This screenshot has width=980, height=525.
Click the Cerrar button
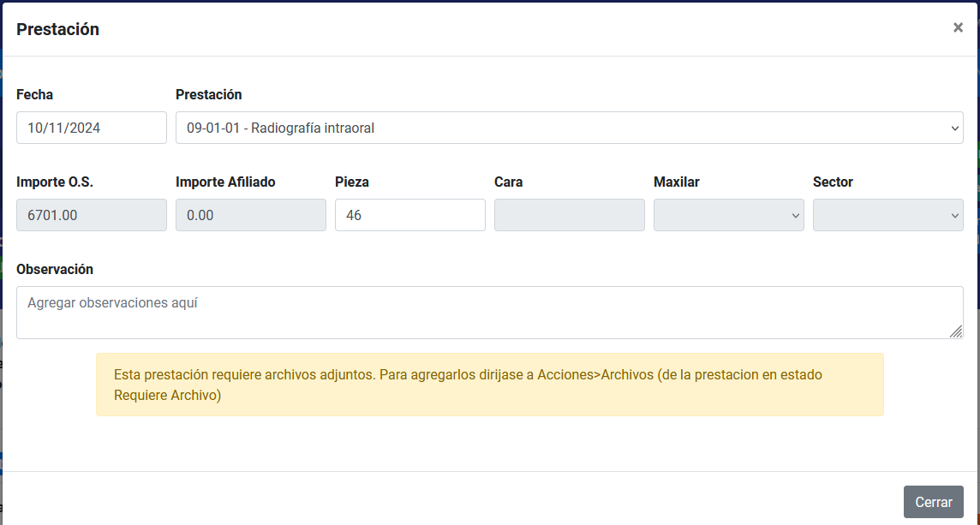coord(933,502)
